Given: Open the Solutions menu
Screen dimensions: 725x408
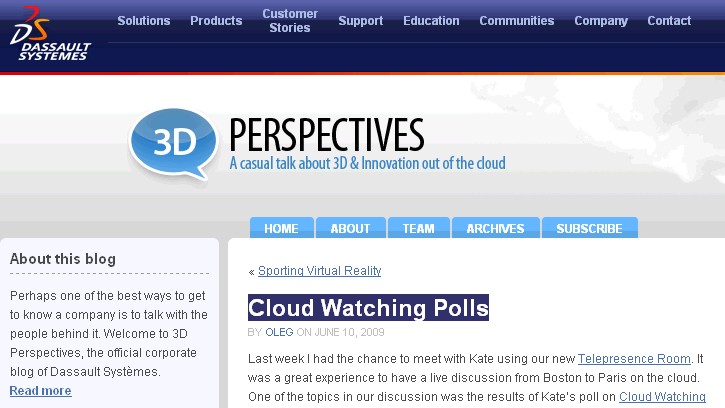Looking at the screenshot, I should [x=144, y=21].
